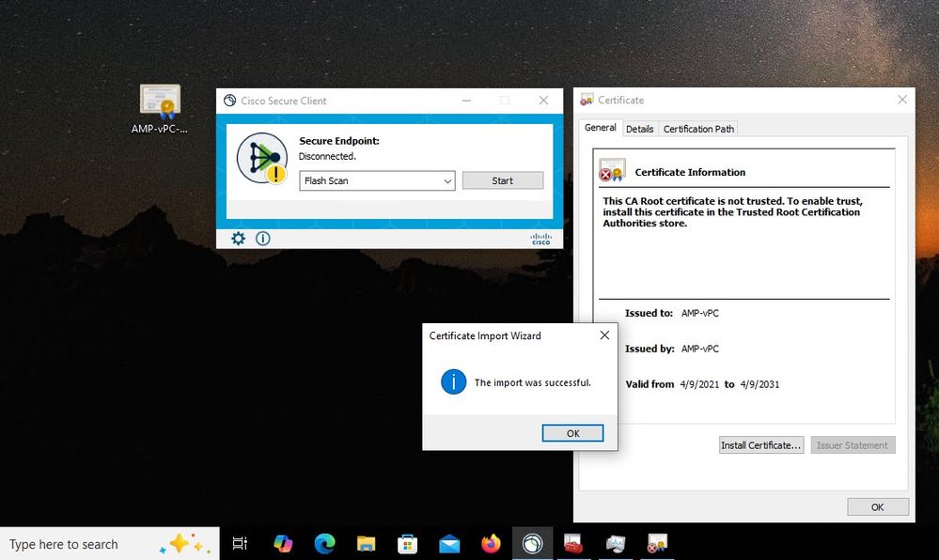Switch to Cisco Secure Client taskbar icon
Screen dimensions: 939x560
coord(532,543)
